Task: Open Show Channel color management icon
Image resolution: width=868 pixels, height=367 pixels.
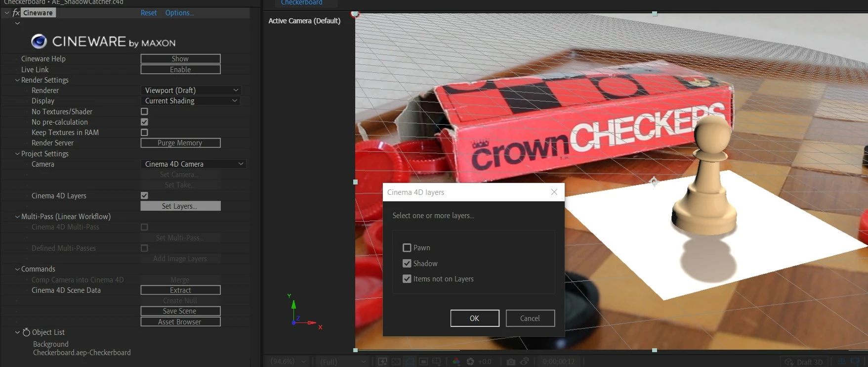Action: (456, 362)
